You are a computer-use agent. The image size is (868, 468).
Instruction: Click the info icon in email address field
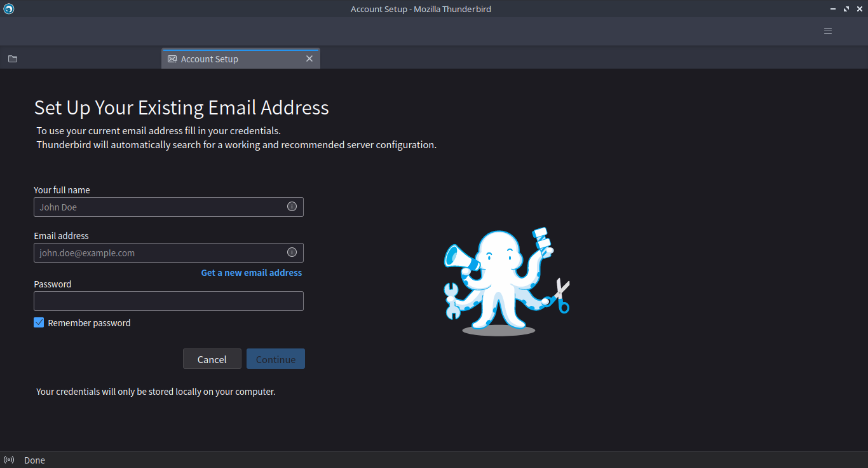point(292,252)
